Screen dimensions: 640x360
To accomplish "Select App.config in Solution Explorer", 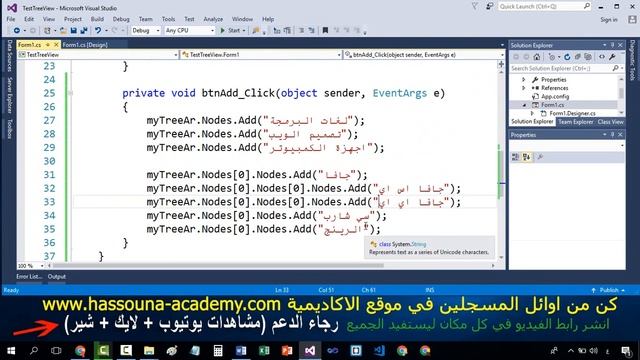I will coord(555,97).
